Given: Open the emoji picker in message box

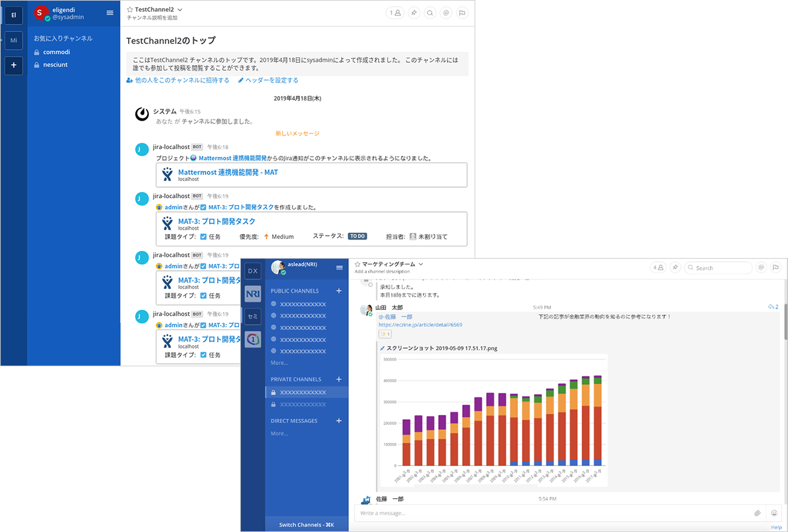Looking at the screenshot, I should point(774,513).
